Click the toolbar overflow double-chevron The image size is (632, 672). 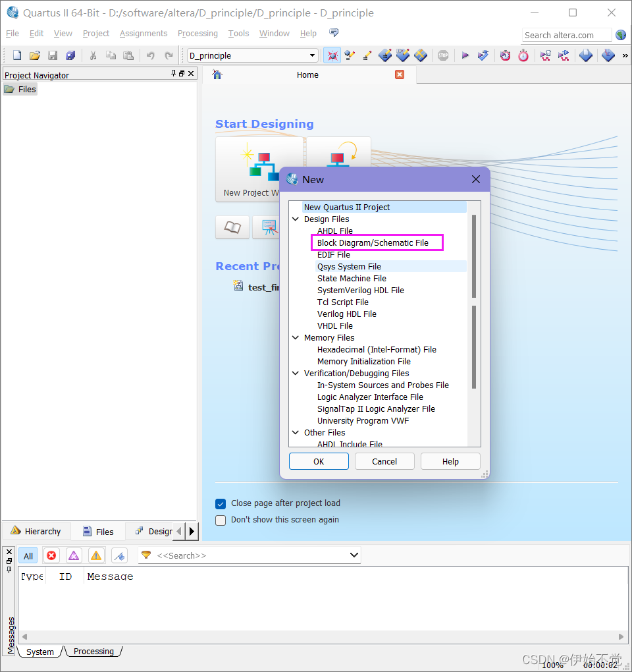coord(625,55)
